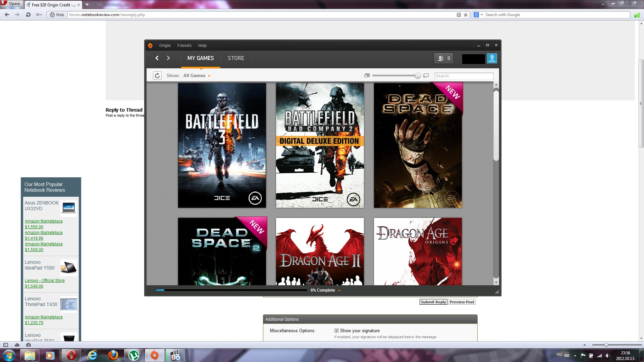
Task: Open Windows Media Player from taskbar
Action: pos(50,355)
